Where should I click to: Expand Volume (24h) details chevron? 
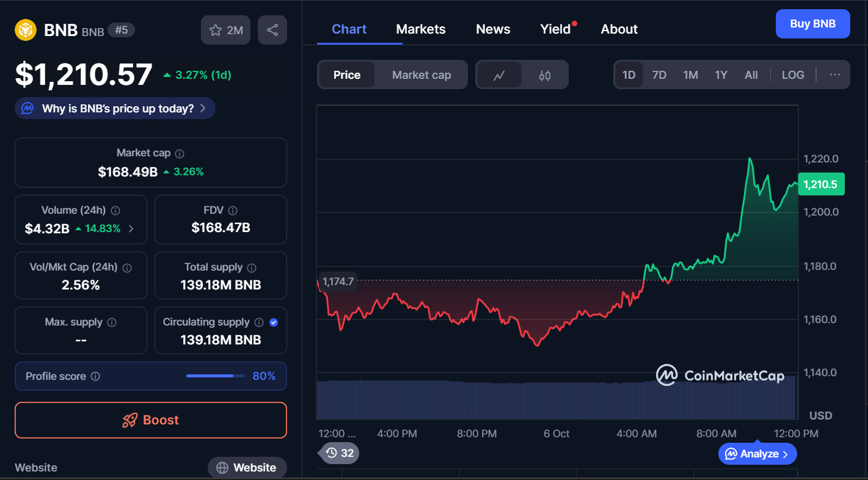(131, 229)
